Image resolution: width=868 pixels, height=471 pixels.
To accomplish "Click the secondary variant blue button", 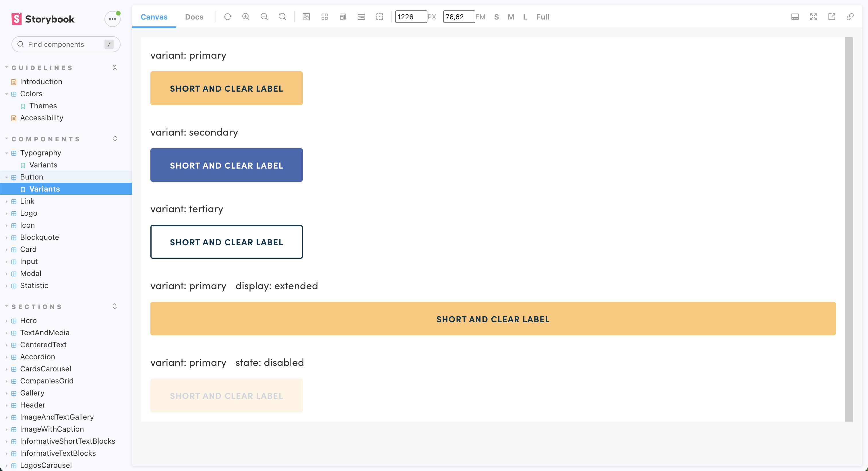I will [x=226, y=165].
